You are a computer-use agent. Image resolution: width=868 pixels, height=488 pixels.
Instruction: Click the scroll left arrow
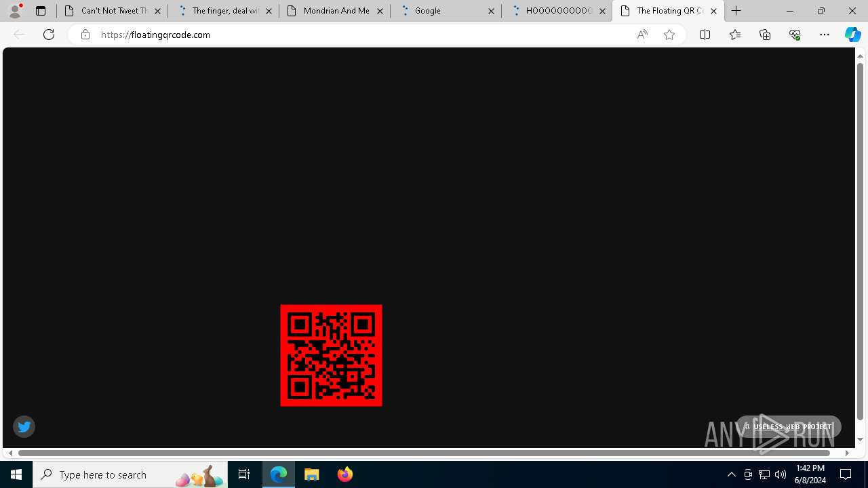[10, 453]
